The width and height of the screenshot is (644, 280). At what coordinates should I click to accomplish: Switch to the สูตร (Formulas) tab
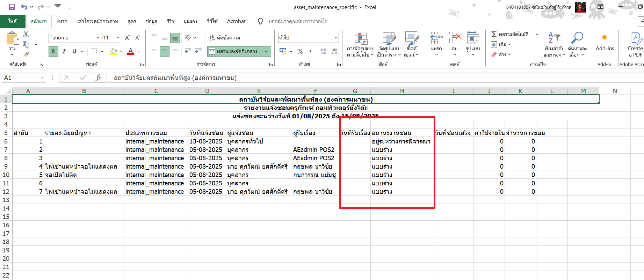click(132, 21)
